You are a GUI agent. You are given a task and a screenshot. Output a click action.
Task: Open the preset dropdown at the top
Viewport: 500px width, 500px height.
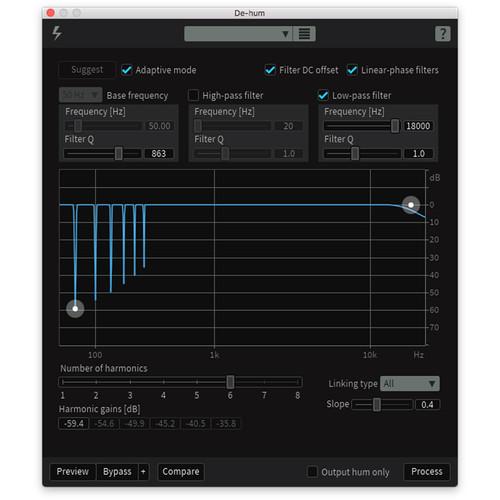click(x=238, y=34)
